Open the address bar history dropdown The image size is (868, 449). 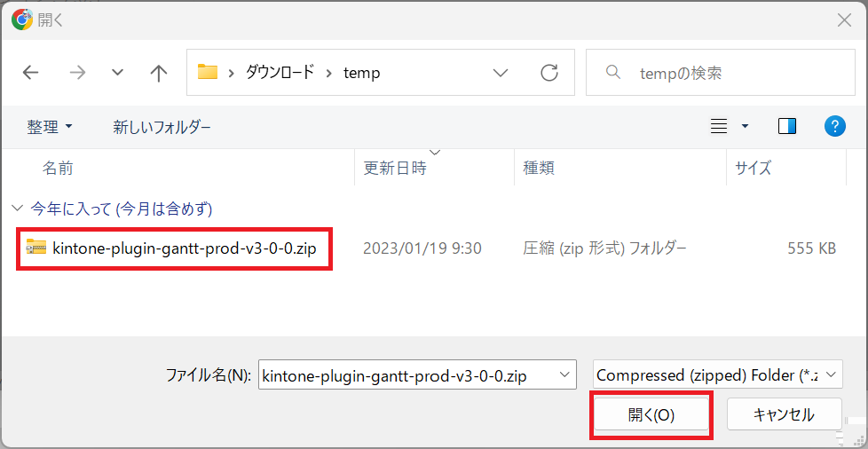click(x=501, y=73)
